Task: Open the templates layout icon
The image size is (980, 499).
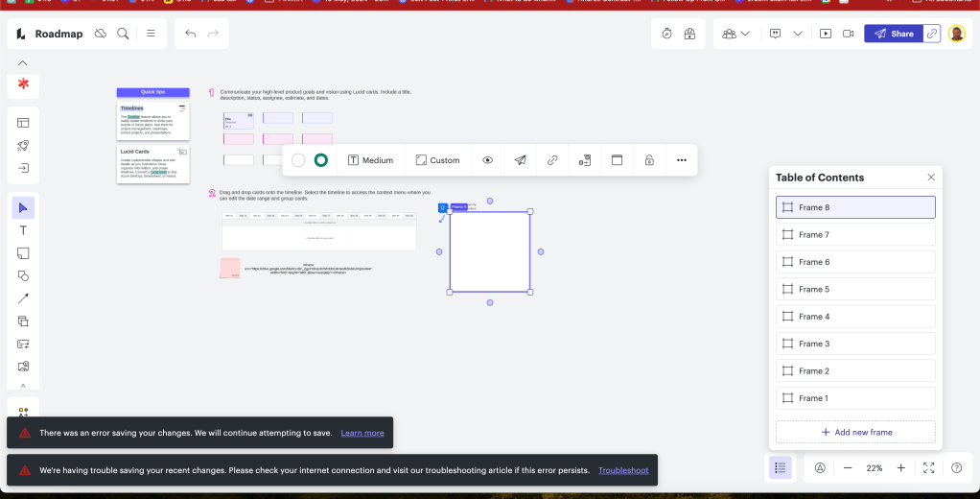Action: [23, 123]
